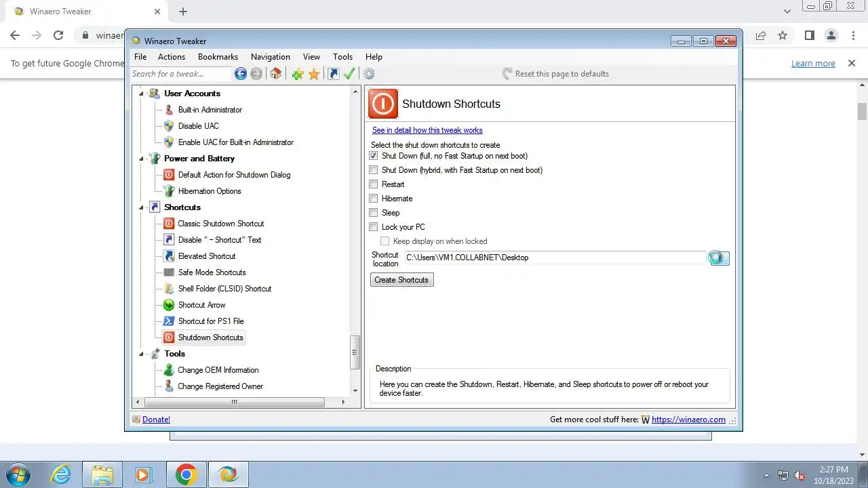
Task: Click the back navigation arrow in Winaero toolbar
Action: coord(240,74)
